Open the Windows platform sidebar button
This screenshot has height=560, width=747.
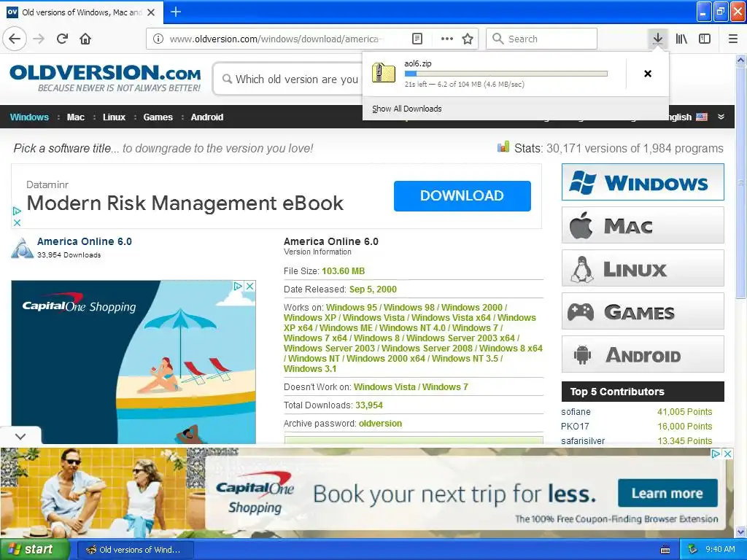643,182
